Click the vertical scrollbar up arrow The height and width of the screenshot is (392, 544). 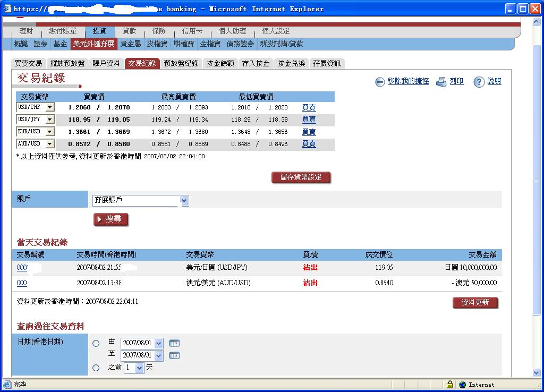536,22
